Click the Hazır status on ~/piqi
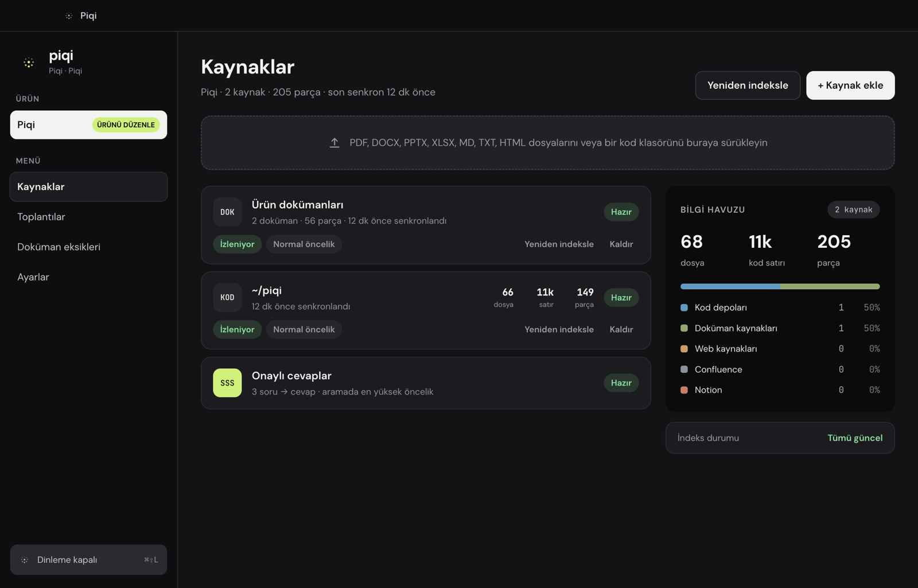Image resolution: width=918 pixels, height=588 pixels. (621, 298)
